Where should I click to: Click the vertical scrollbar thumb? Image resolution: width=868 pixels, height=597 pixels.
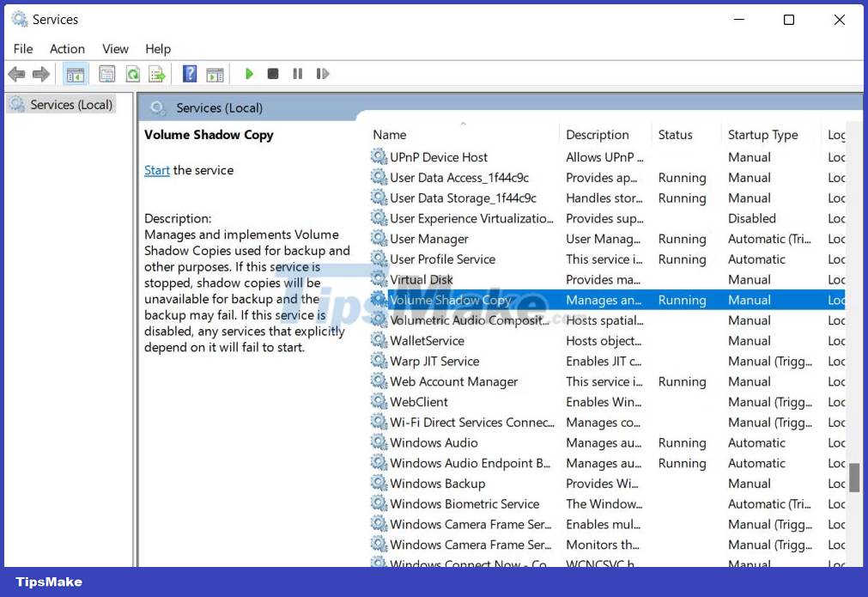(853, 478)
